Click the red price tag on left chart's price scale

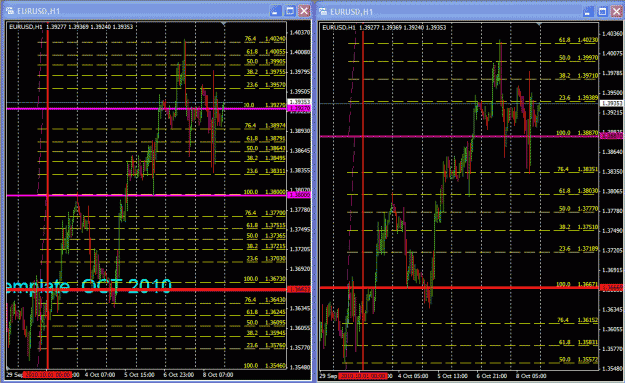299,289
